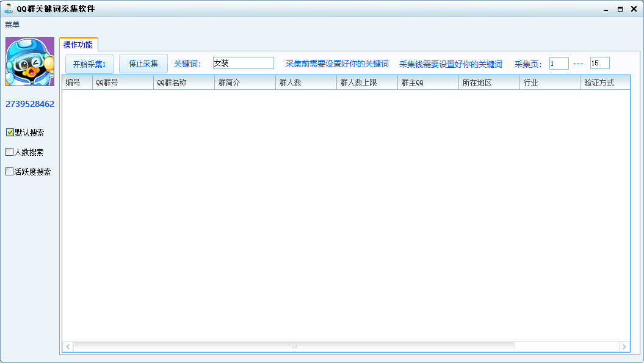Screen dimensions: 644x363
Task: Click the app icon in title bar
Action: [x=9, y=9]
